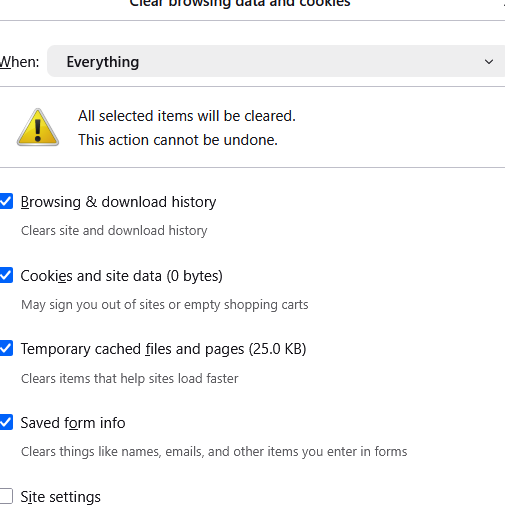Viewport: 505px width, 520px height.
Task: Click the 'Site settings' label text
Action: point(60,497)
